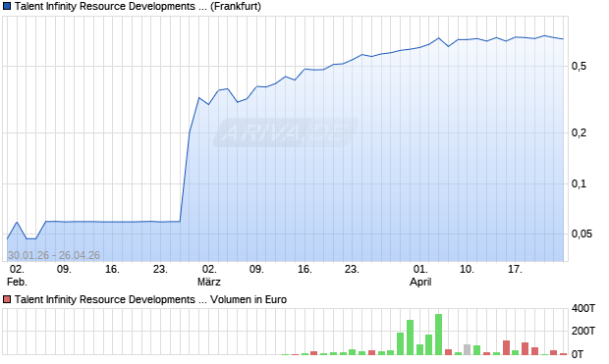Screen dimensions: 609x364
Task: Click the '01.' date label above April
Action: click(x=420, y=269)
